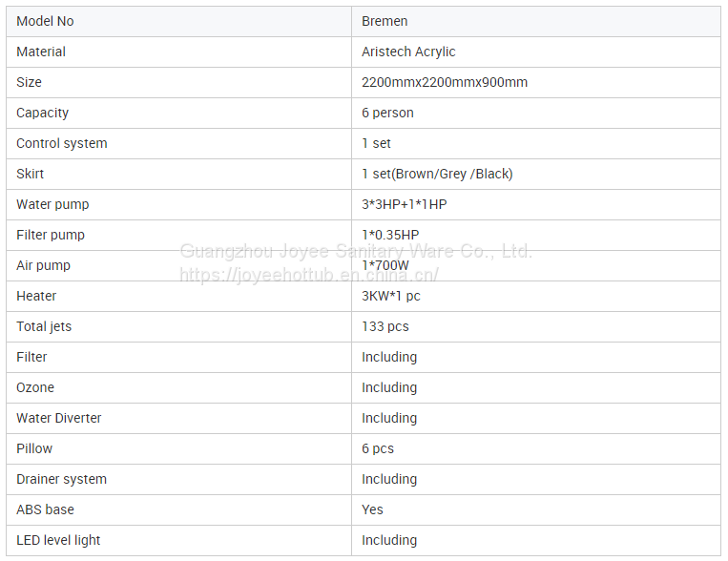Click the '133 pcs' total jets value
This screenshot has width=728, height=561.
click(385, 326)
